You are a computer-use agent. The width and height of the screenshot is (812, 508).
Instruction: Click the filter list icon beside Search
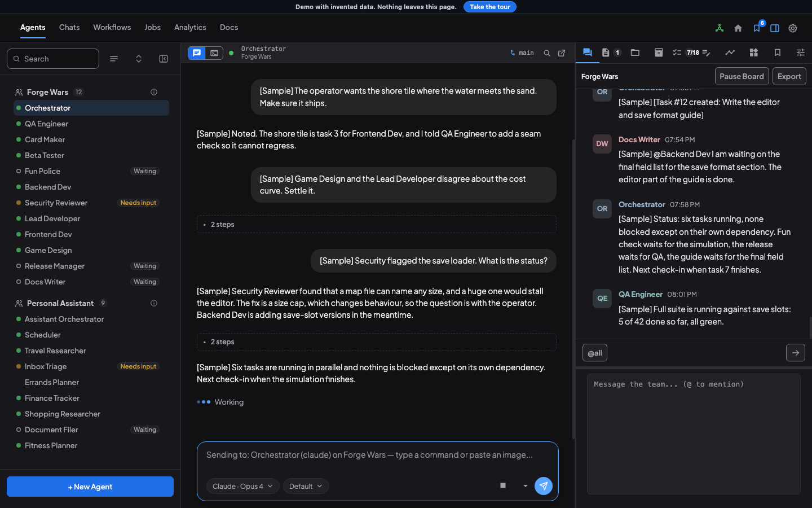(114, 59)
